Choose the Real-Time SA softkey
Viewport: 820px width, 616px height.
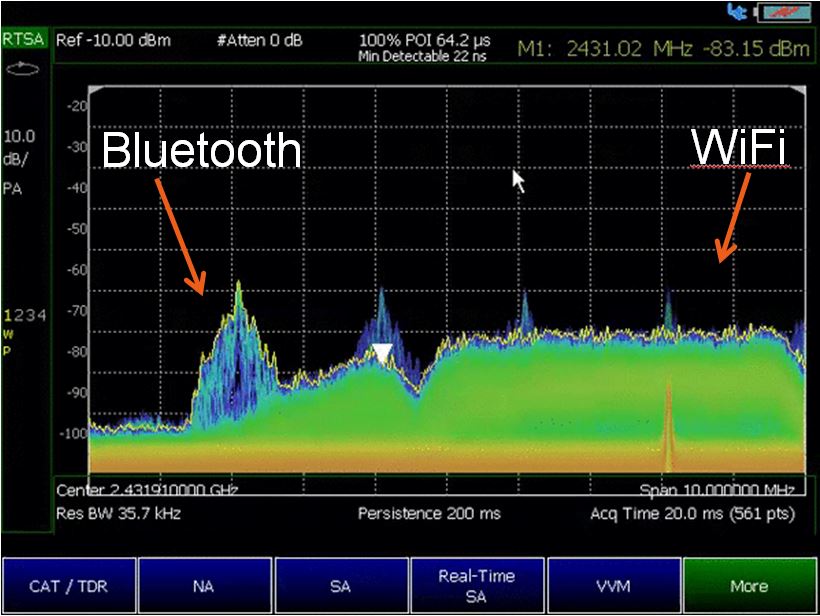476,586
